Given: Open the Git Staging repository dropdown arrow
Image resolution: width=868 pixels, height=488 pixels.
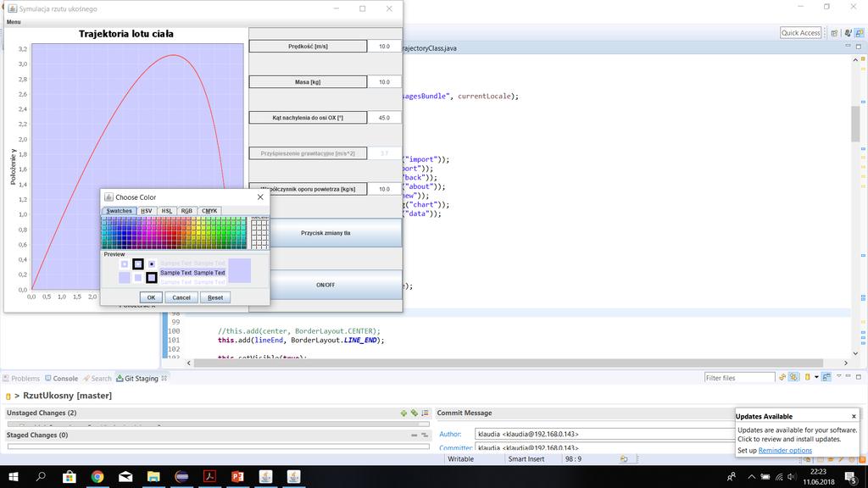Looking at the screenshot, I should [x=816, y=377].
